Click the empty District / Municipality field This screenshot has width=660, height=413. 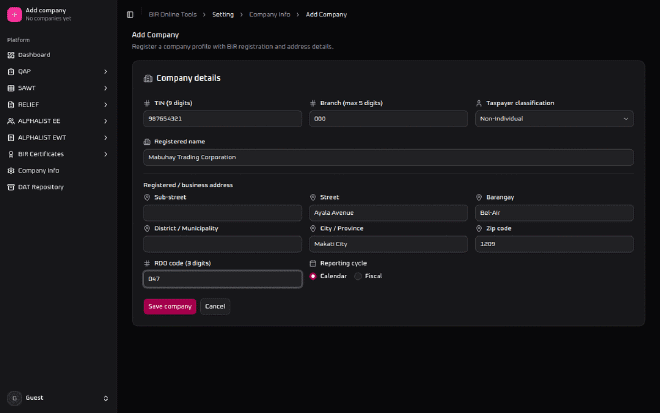222,244
